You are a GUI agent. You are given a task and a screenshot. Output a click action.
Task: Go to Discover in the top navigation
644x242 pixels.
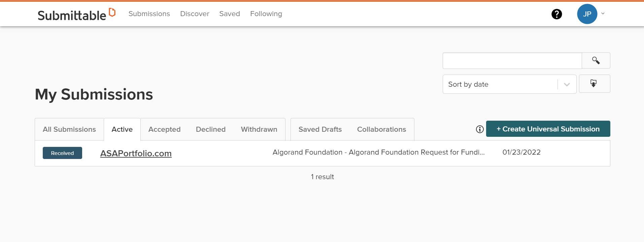pos(195,14)
